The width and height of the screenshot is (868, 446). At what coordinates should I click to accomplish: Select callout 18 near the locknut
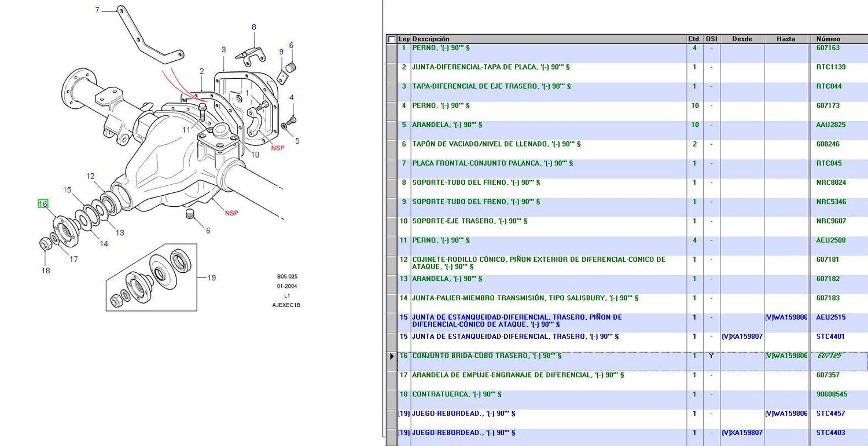[46, 270]
